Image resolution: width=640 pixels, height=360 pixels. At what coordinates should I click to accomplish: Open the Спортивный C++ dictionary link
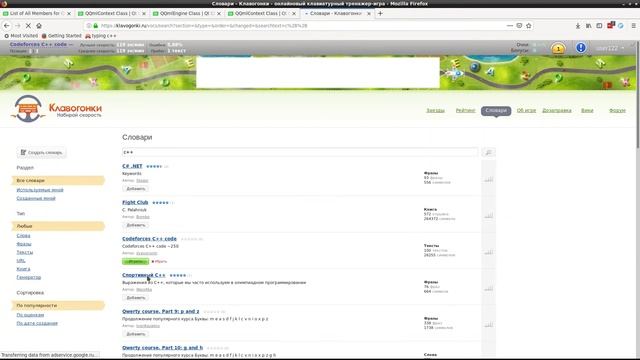click(x=144, y=275)
